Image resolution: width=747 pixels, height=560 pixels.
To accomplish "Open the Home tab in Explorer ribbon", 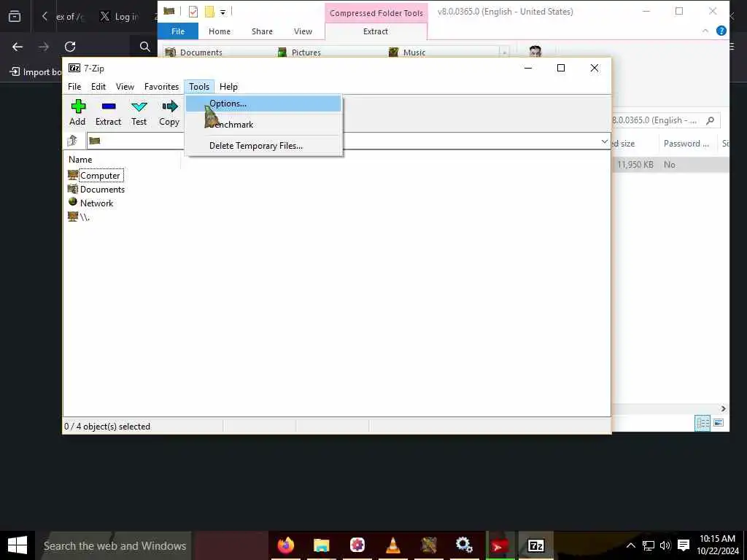I will [x=220, y=31].
